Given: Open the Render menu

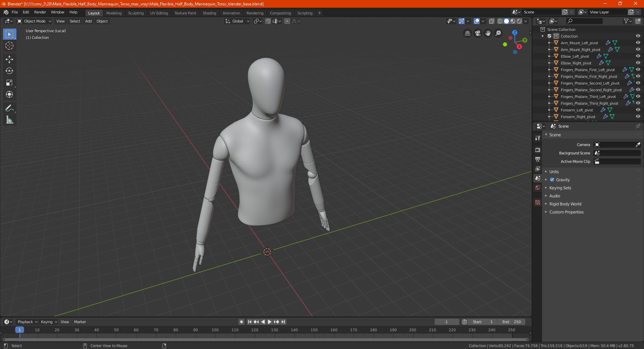Looking at the screenshot, I should point(40,12).
